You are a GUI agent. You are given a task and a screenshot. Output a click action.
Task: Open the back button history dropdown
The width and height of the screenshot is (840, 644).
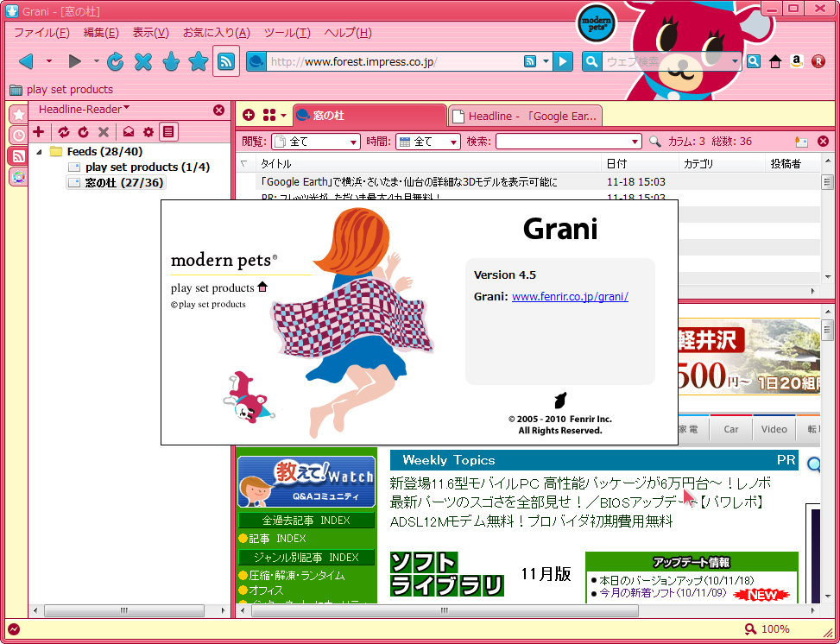click(48, 61)
